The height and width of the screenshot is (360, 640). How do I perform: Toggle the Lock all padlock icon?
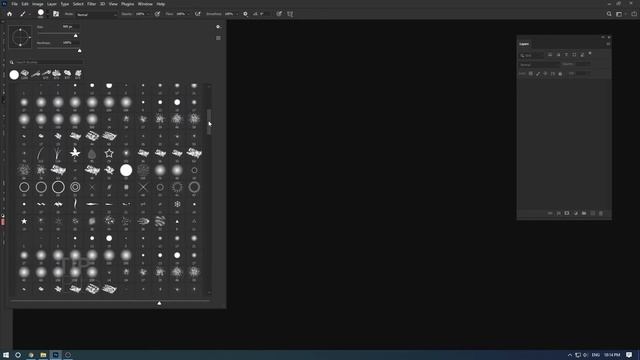point(560,73)
